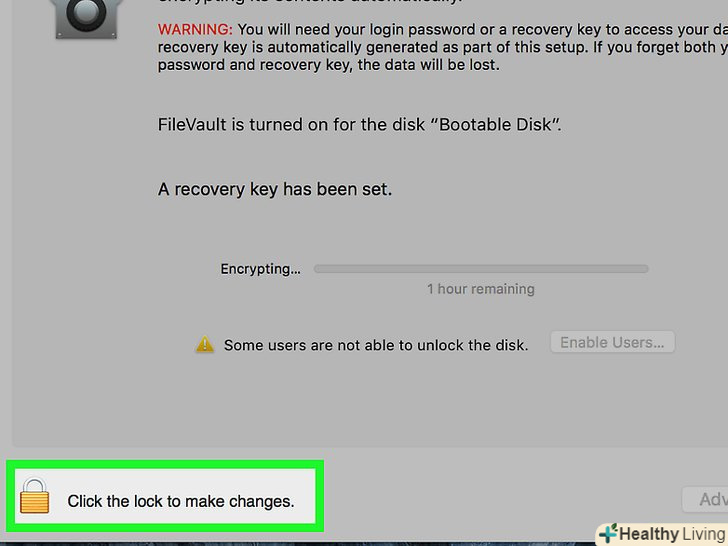Click the "Healthy Living" watermark text
Screen dimensions: 728x546
pyautogui.click(x=672, y=534)
